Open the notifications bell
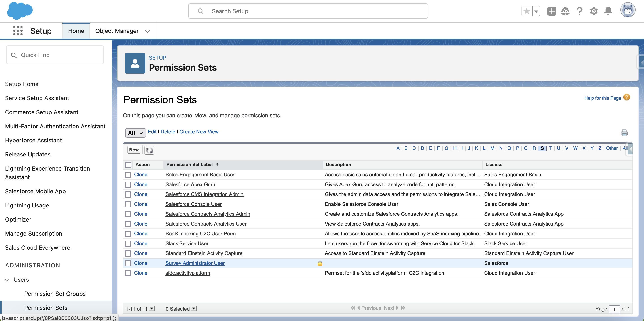644x321 pixels. [x=608, y=11]
